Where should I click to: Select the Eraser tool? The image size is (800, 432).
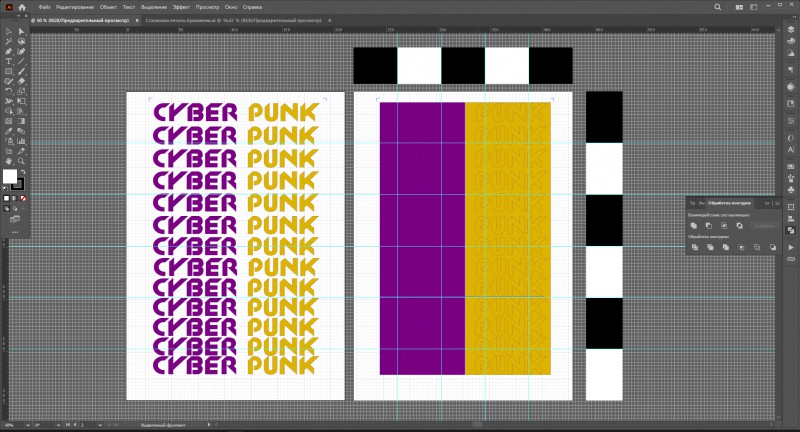tap(21, 82)
